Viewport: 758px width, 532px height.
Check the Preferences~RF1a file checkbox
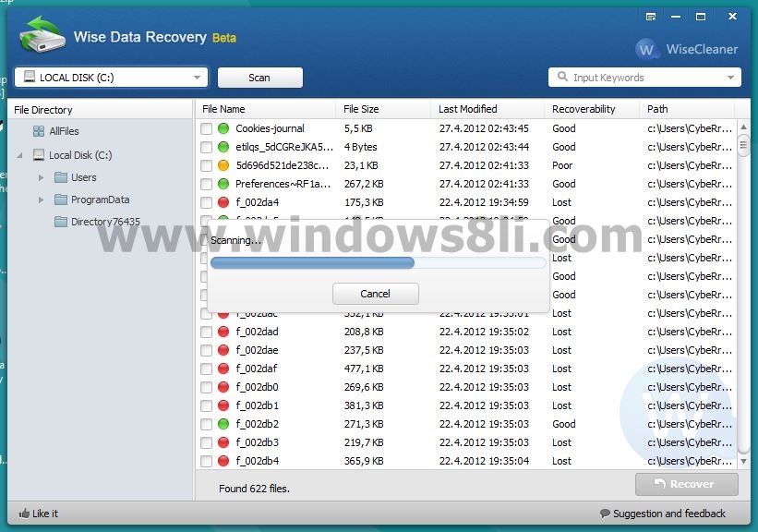click(x=207, y=185)
